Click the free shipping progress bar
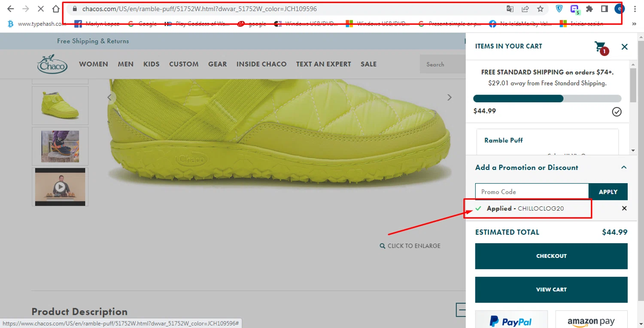The image size is (644, 328). tap(547, 98)
